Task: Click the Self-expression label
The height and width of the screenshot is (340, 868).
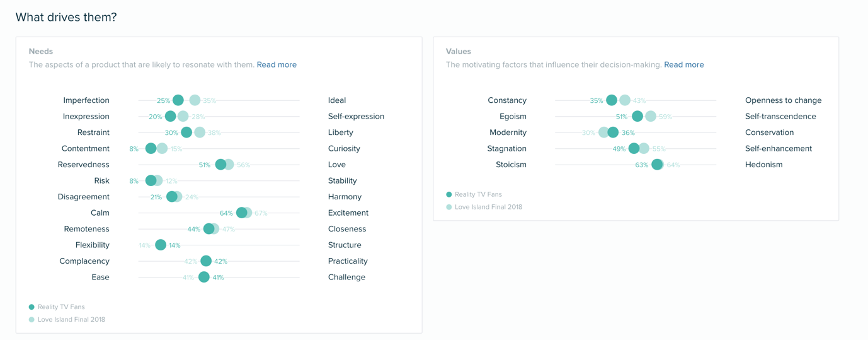Action: (356, 116)
